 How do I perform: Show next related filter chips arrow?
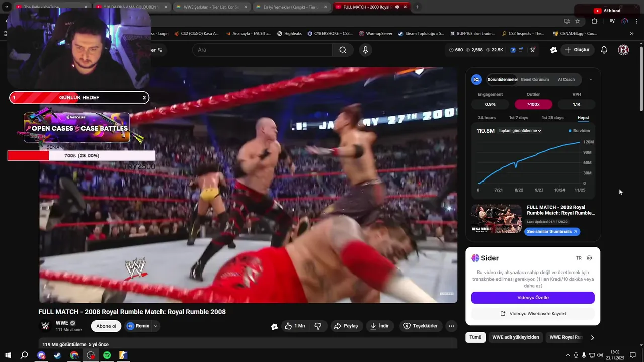(592, 338)
